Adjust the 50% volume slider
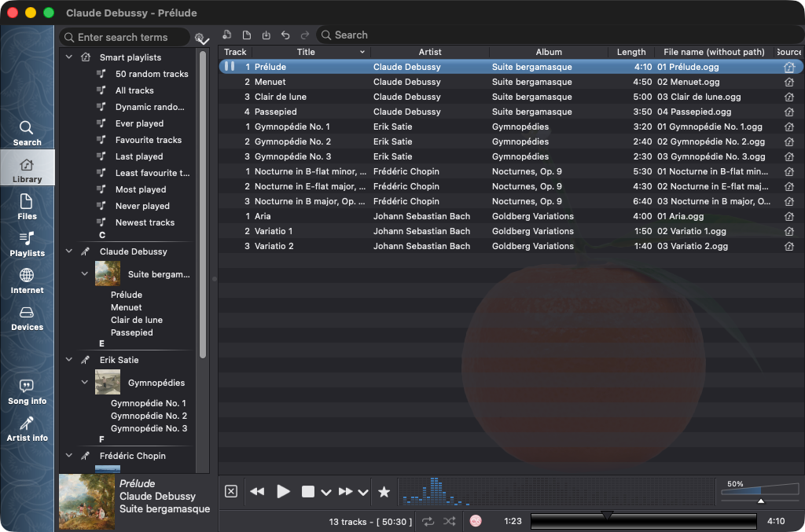The image size is (805, 532). pyautogui.click(x=760, y=491)
